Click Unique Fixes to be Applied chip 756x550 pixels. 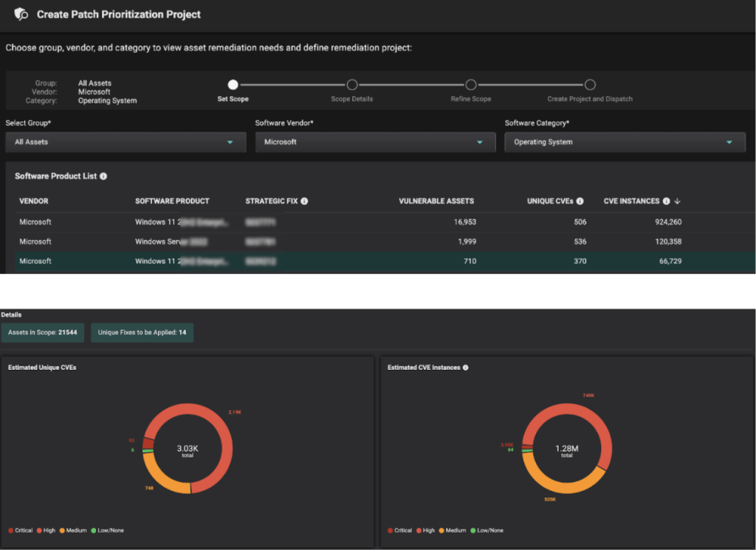pyautogui.click(x=142, y=333)
